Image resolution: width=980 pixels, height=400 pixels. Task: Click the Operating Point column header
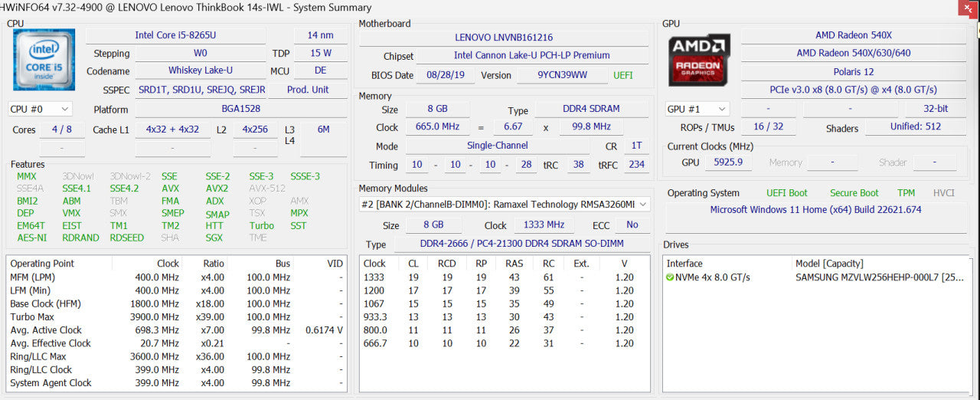[41, 264]
